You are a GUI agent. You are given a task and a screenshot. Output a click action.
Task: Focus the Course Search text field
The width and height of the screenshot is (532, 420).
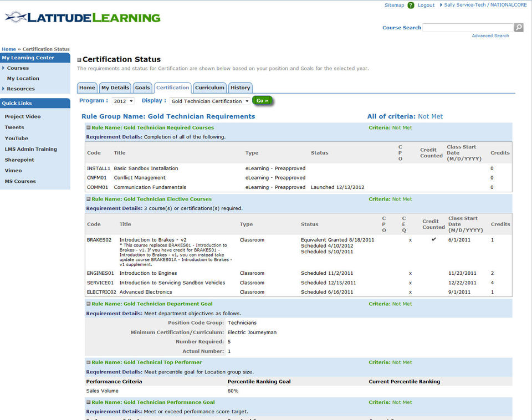pyautogui.click(x=468, y=28)
